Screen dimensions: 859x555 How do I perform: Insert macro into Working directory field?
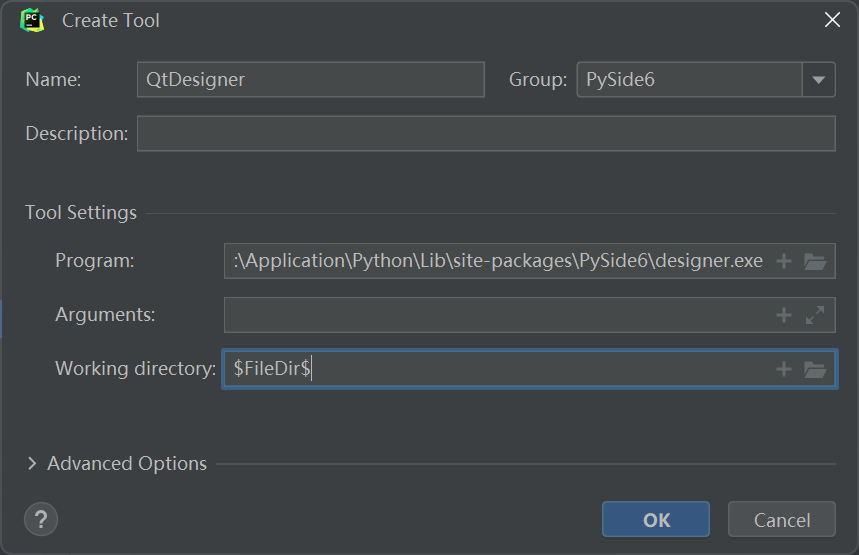pyautogui.click(x=784, y=369)
